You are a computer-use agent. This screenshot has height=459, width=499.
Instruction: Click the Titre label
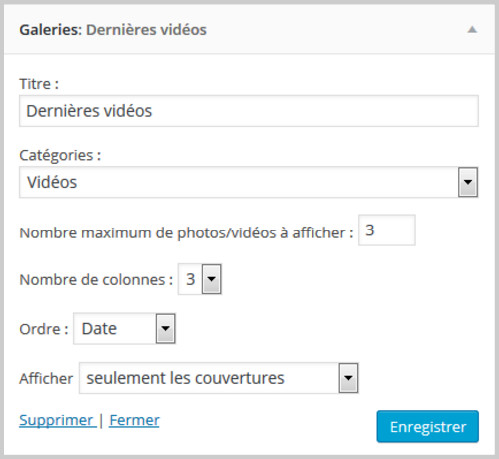[x=39, y=84]
